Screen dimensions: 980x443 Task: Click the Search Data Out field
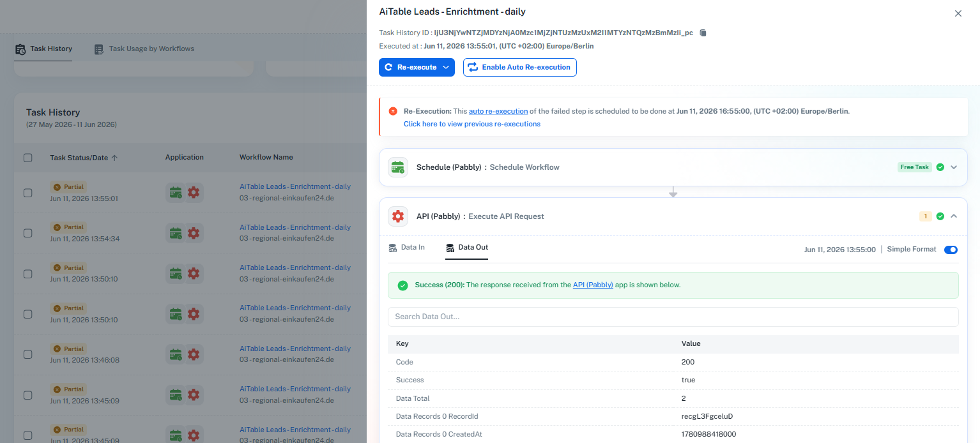click(673, 317)
